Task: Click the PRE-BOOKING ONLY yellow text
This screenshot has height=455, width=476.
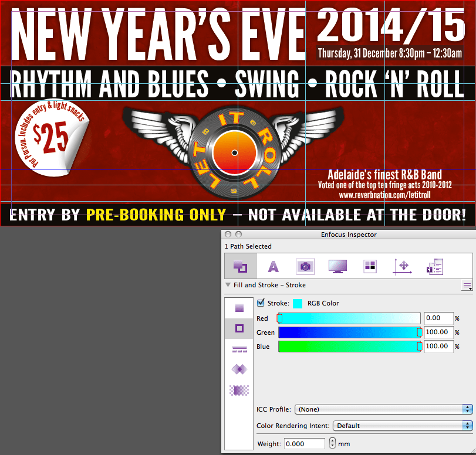Action: point(156,215)
